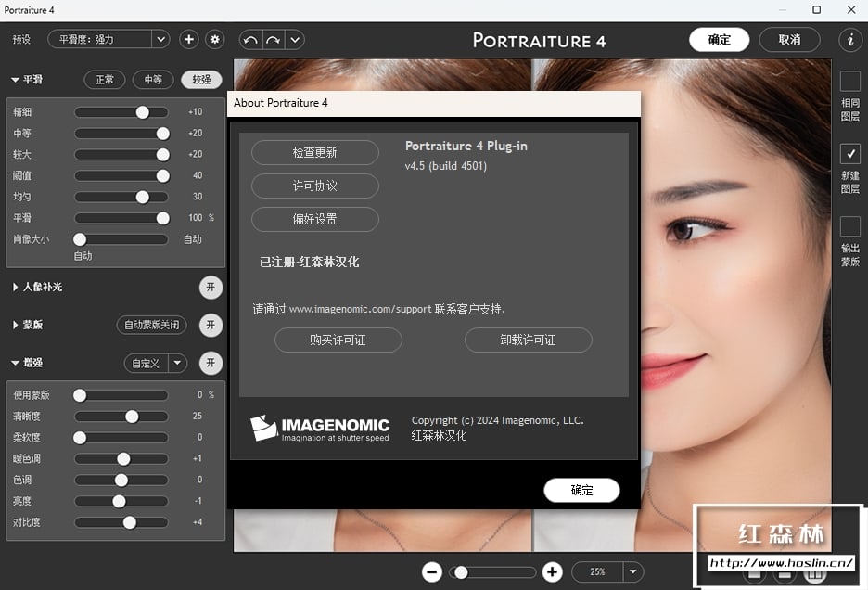Click the top 确定 button in main window
This screenshot has height=590, width=868.
pyautogui.click(x=719, y=39)
